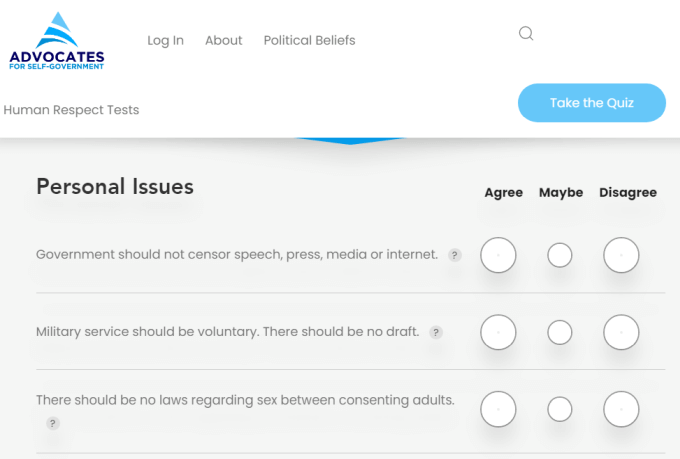Click the Personal Issues heading

coord(115,187)
